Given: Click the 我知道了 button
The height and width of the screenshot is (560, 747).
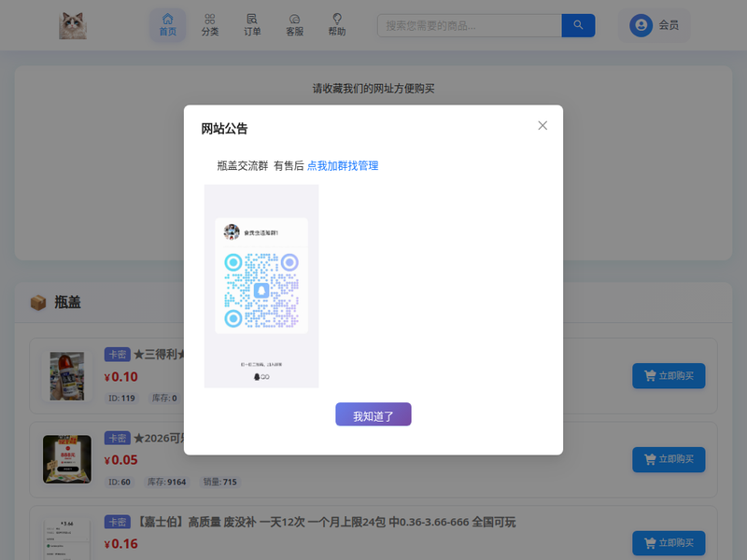Looking at the screenshot, I should pos(373,414).
